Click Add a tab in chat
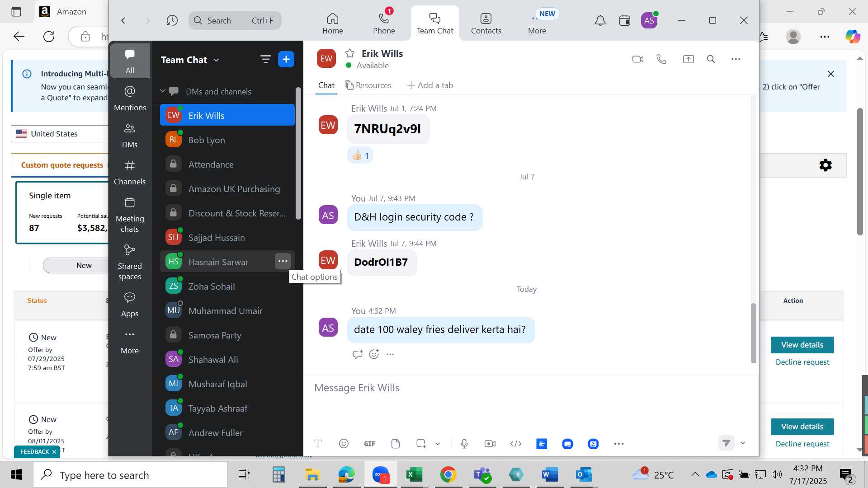868x488 pixels. pos(430,85)
